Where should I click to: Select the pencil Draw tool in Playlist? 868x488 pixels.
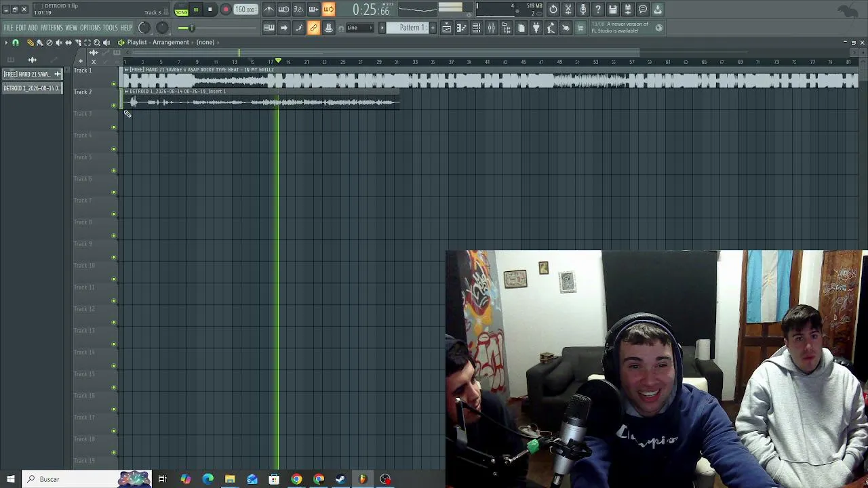pos(30,43)
